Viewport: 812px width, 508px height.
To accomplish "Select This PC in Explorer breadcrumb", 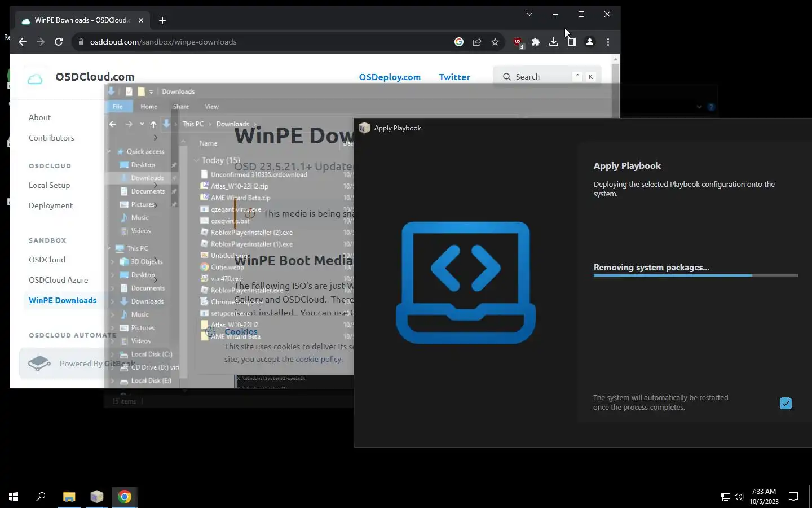I will [x=193, y=124].
